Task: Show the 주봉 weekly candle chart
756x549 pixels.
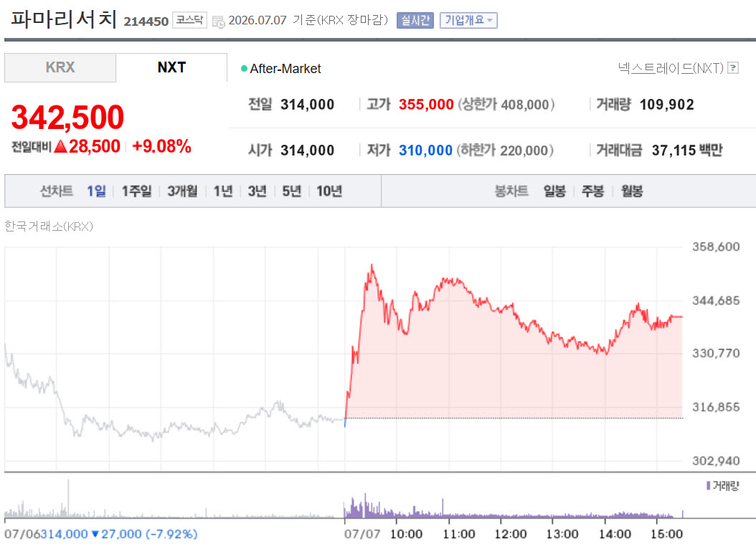Action: (593, 191)
